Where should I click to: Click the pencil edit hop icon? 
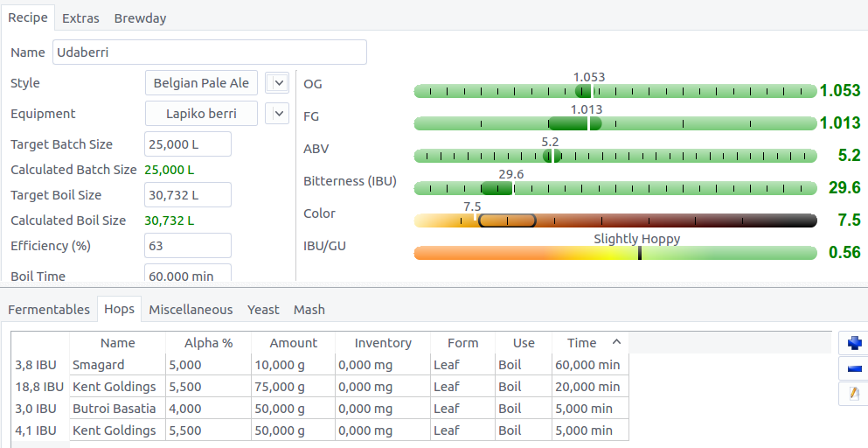tap(853, 394)
